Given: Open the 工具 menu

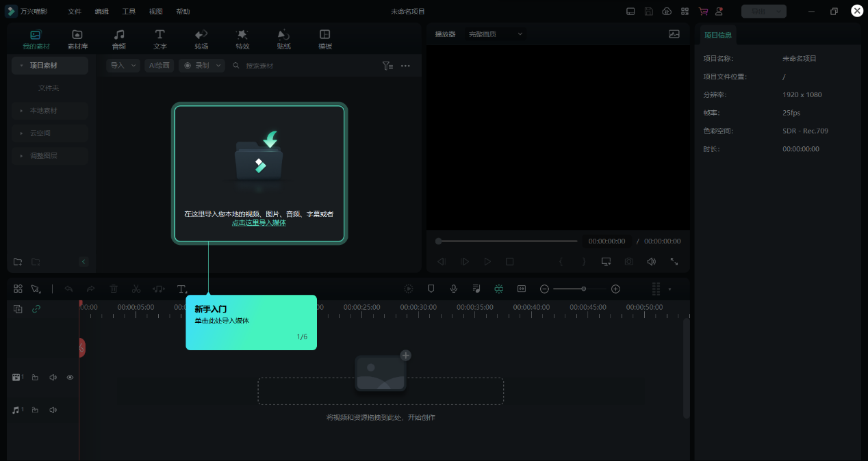Looking at the screenshot, I should (x=129, y=12).
